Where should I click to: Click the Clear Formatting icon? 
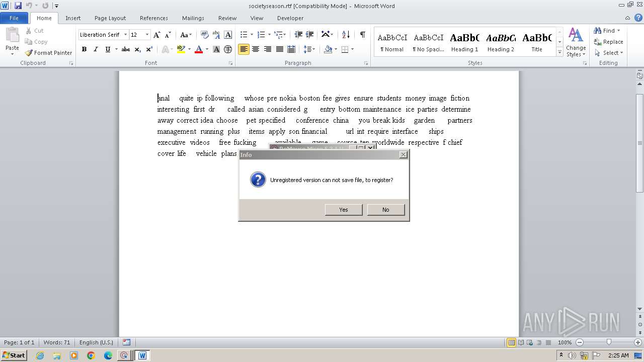click(204, 35)
